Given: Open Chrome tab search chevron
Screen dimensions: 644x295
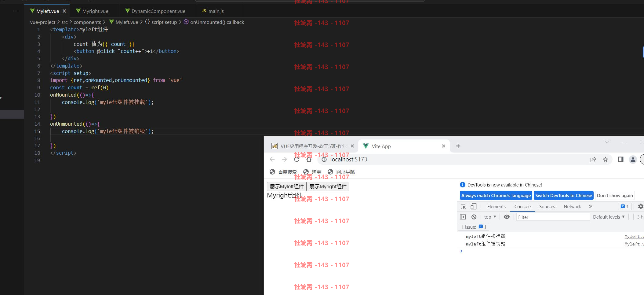Looking at the screenshot, I should [607, 142].
